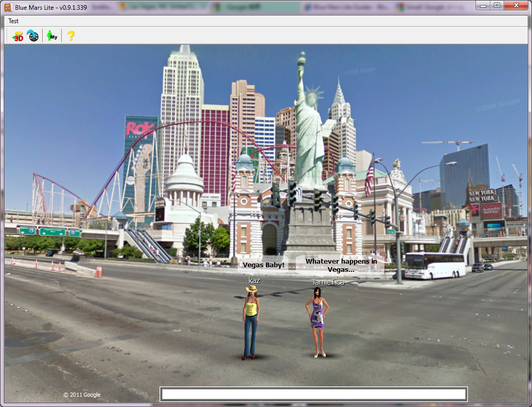The width and height of the screenshot is (532, 407).
Task: Click the yellow question mark help icon
Action: [x=70, y=35]
